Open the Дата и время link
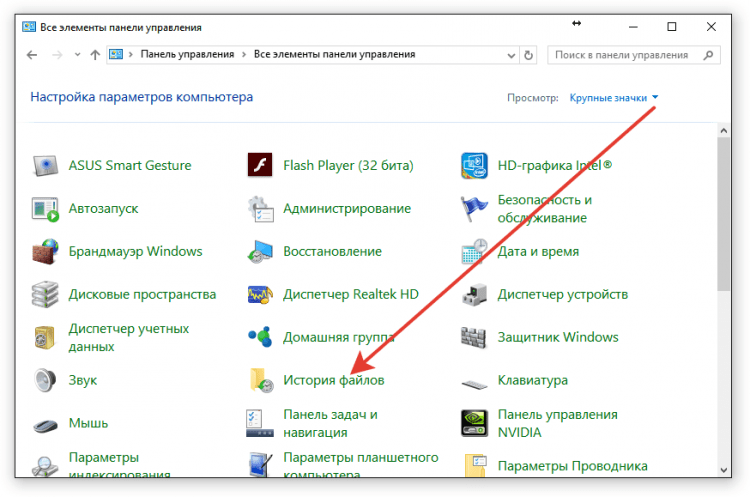750x497 pixels. tap(538, 252)
